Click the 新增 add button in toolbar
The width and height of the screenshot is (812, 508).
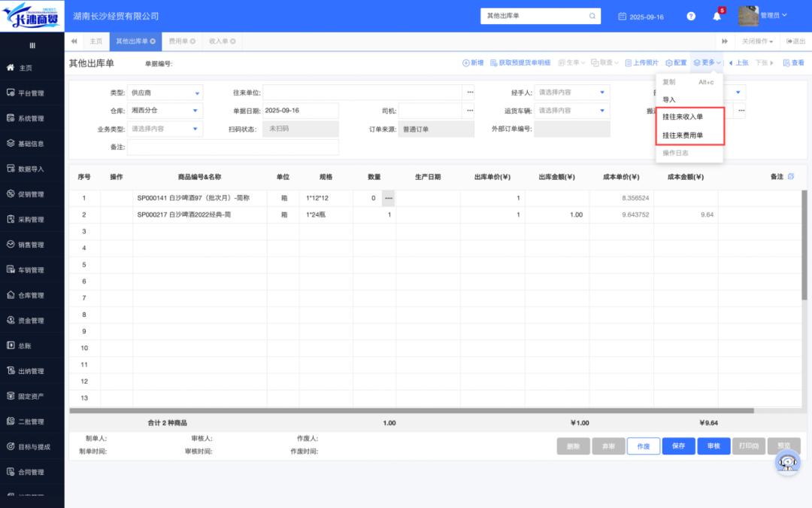473,63
